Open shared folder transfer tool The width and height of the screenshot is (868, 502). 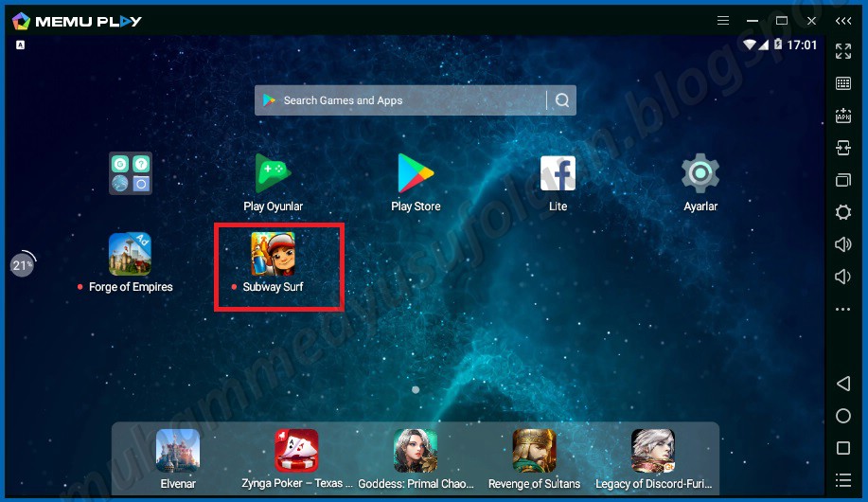[x=843, y=148]
